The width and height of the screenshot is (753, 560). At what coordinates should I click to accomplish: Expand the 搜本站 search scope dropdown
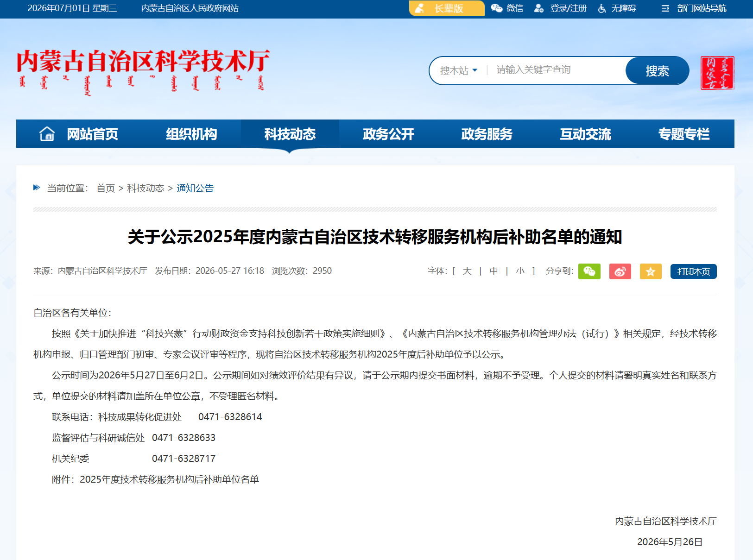[459, 70]
